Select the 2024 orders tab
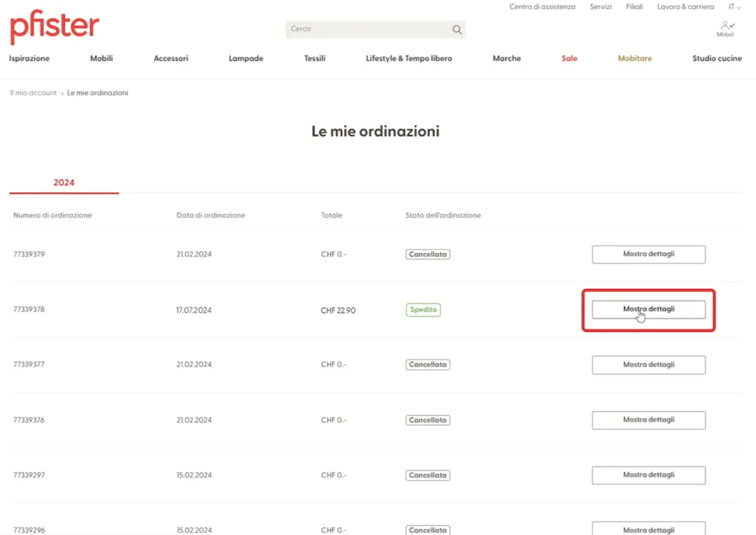Screen dimensions: 756x535 pos(64,183)
